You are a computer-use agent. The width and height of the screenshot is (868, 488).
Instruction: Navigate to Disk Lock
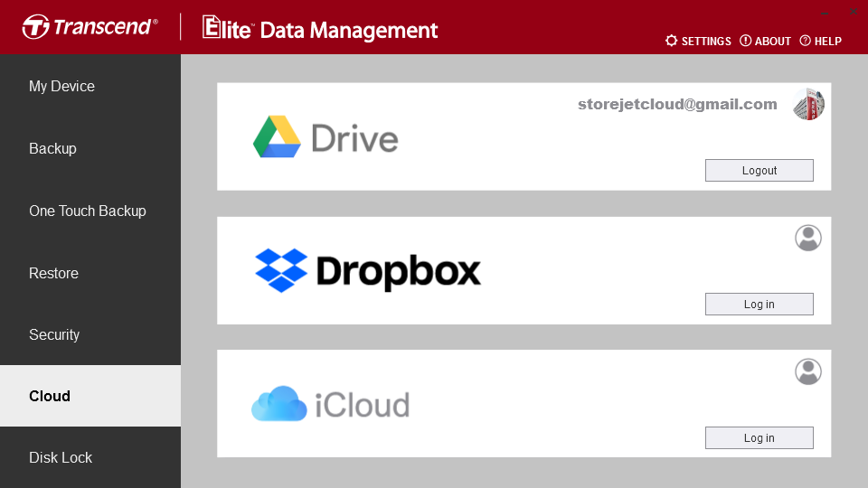pos(61,457)
